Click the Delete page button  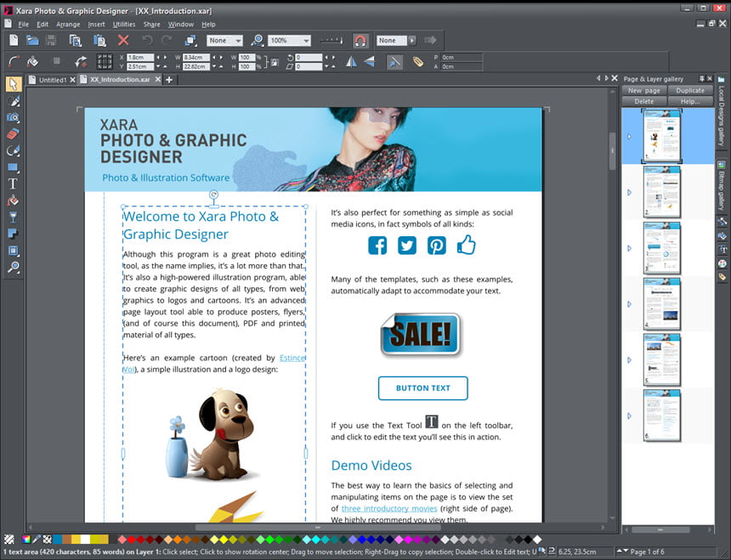(x=644, y=101)
